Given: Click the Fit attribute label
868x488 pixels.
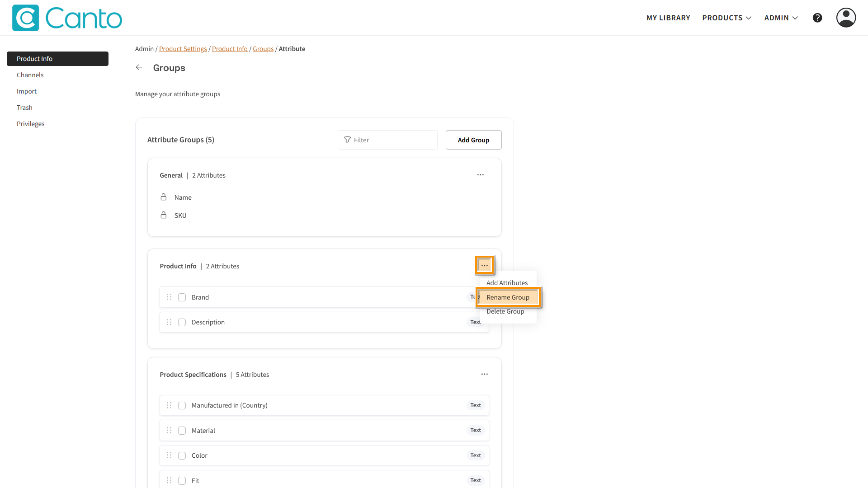Looking at the screenshot, I should 195,481.
